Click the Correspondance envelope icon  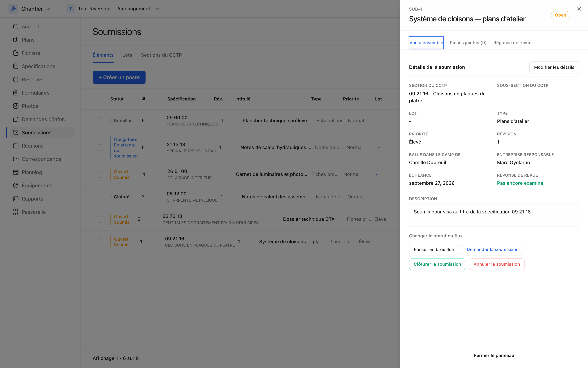pyautogui.click(x=16, y=159)
